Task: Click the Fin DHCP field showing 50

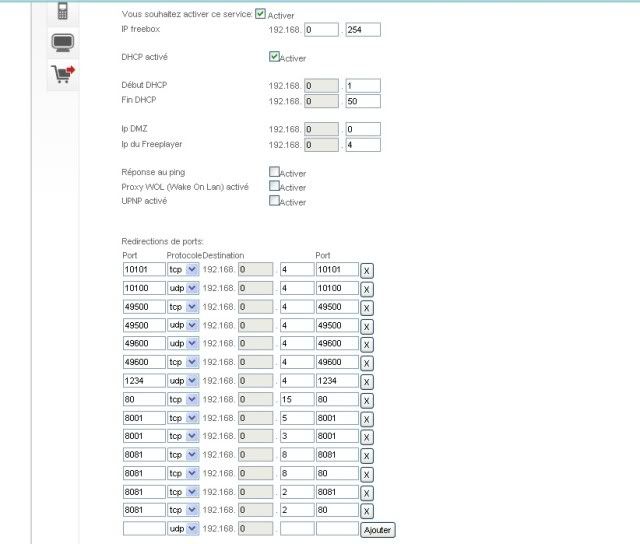Action: [x=362, y=101]
